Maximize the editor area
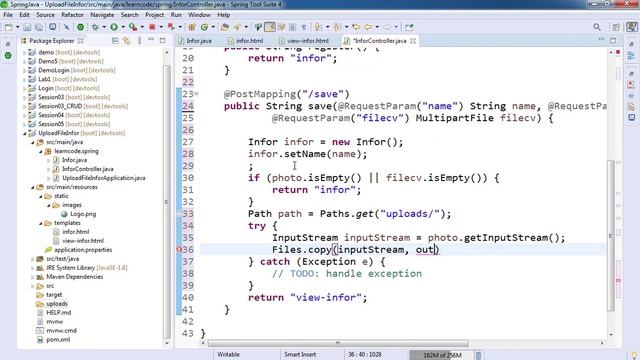 pos(613,40)
